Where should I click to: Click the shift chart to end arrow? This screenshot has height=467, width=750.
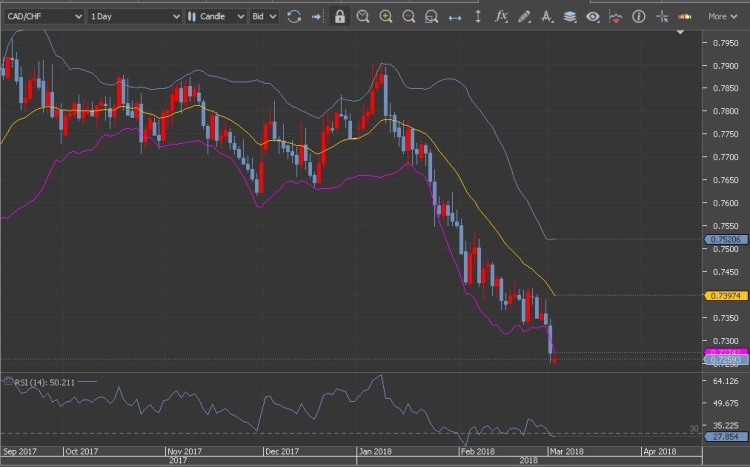tap(317, 17)
